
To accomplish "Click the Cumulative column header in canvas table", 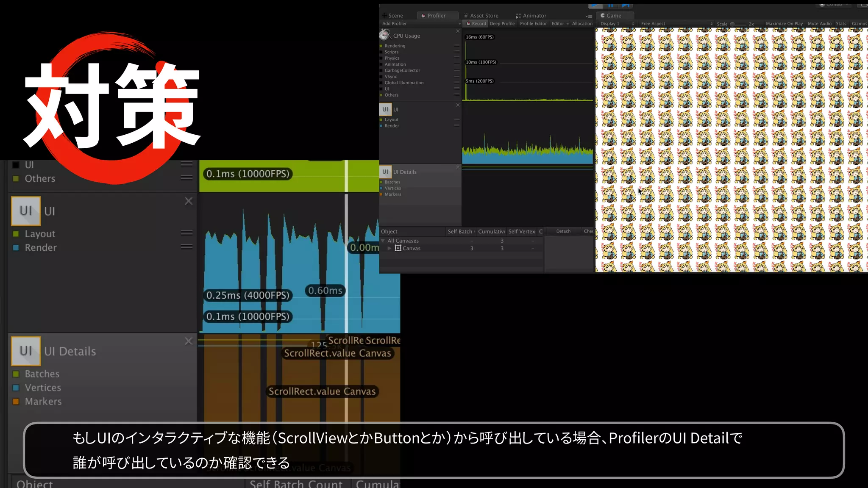I will coord(491,232).
